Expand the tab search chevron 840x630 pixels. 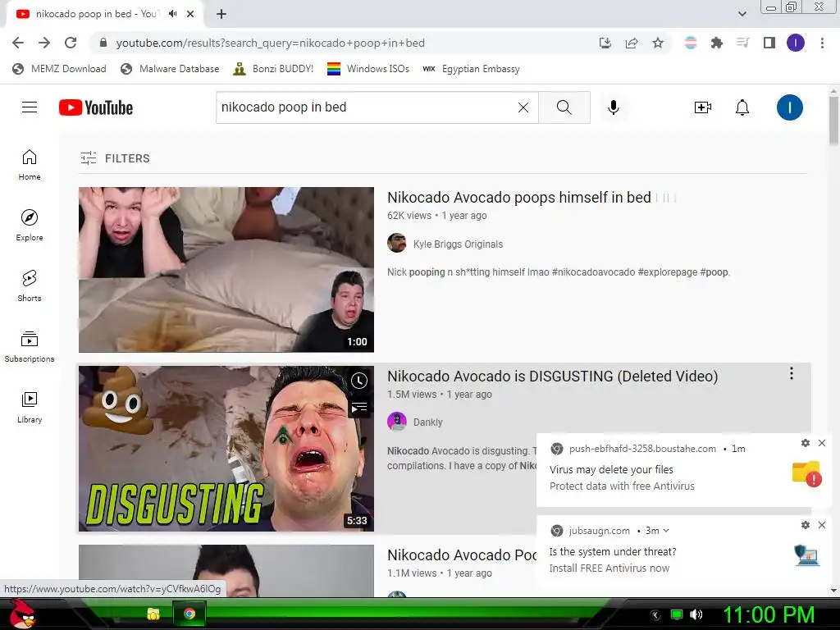tap(742, 14)
